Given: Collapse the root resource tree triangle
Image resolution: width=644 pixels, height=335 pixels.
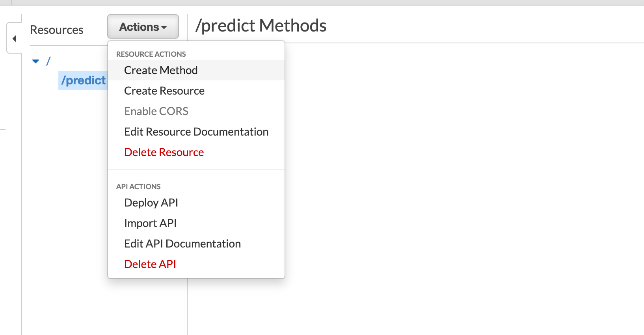Looking at the screenshot, I should click(36, 61).
